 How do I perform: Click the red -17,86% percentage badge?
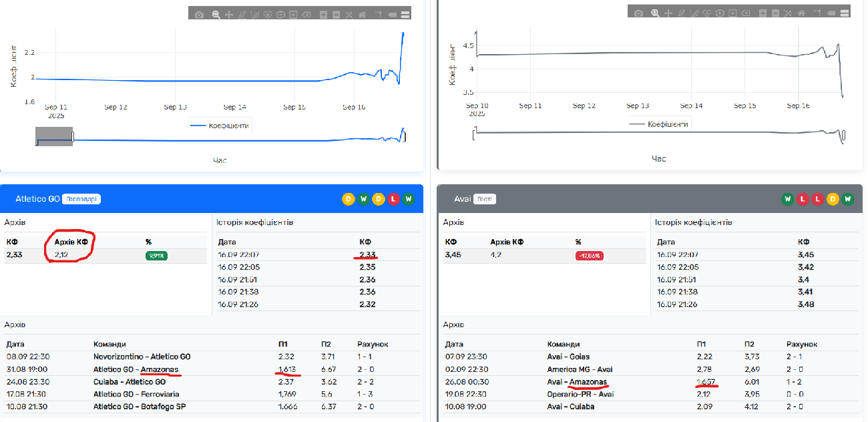coord(590,255)
